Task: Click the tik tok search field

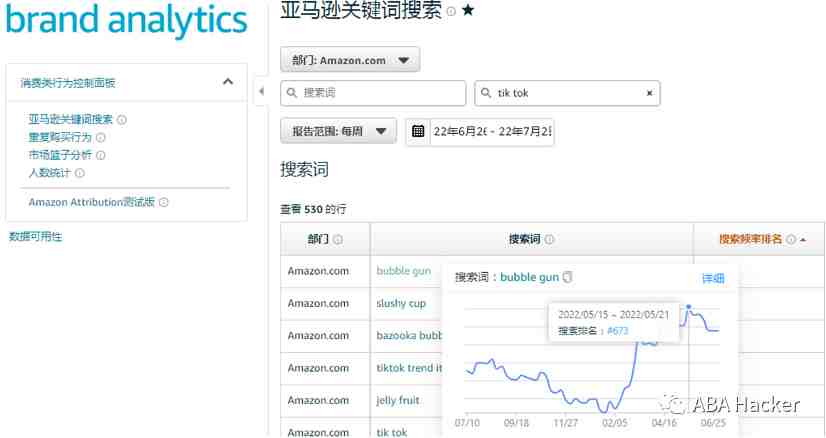Action: click(567, 93)
